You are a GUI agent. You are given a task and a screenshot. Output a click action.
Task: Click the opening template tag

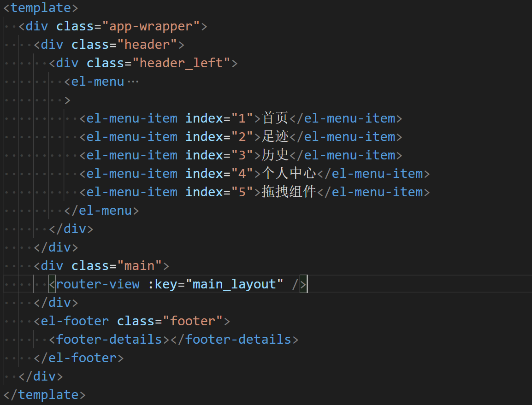pyautogui.click(x=41, y=8)
